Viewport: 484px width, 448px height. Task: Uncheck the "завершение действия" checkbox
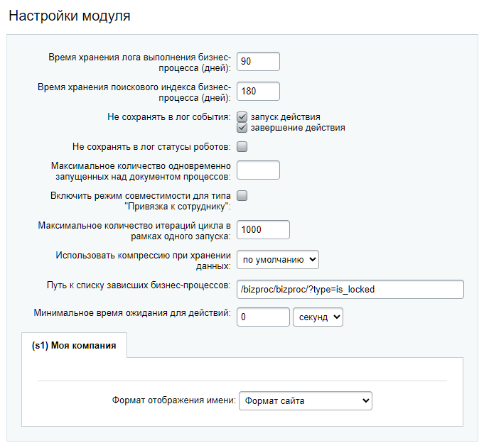point(242,128)
